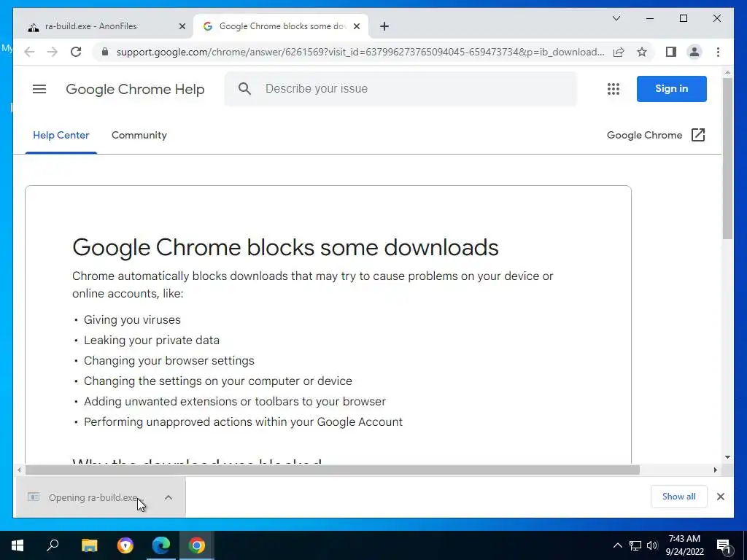Open Windows Start menu

pos(18,545)
